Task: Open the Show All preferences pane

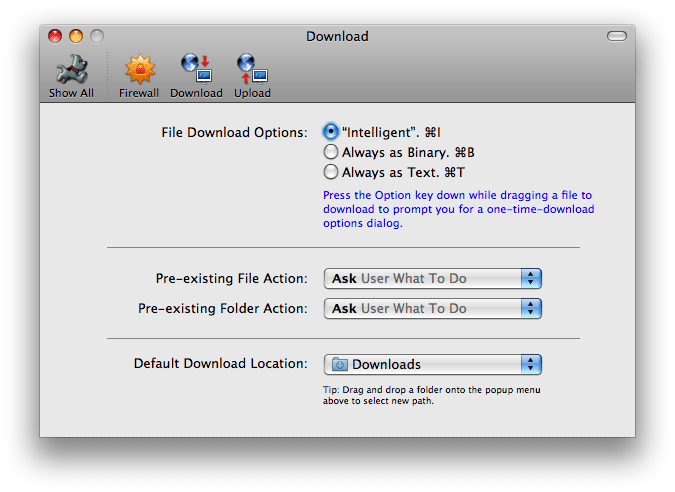Action: point(71,76)
